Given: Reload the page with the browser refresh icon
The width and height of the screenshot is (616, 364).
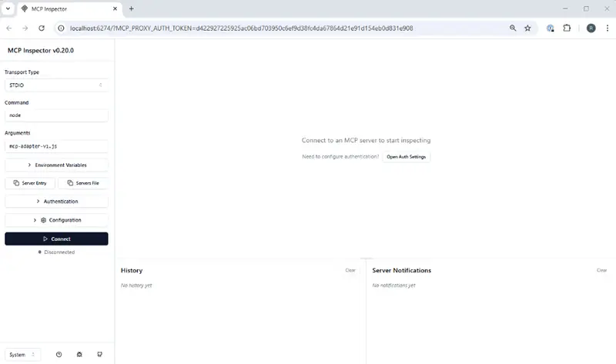Looking at the screenshot, I should (x=42, y=28).
